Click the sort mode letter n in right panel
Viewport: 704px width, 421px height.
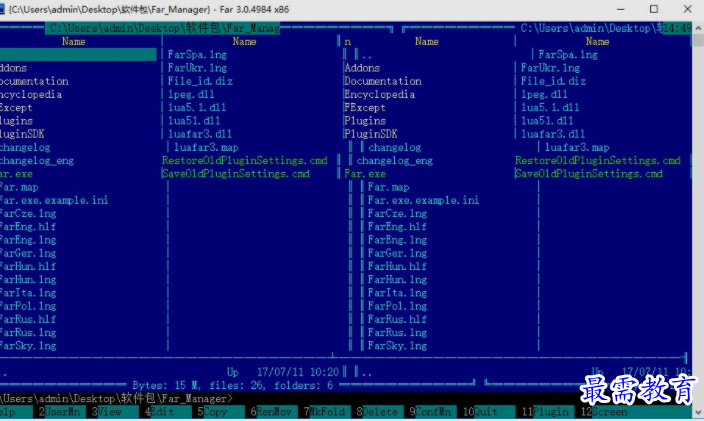coord(348,42)
